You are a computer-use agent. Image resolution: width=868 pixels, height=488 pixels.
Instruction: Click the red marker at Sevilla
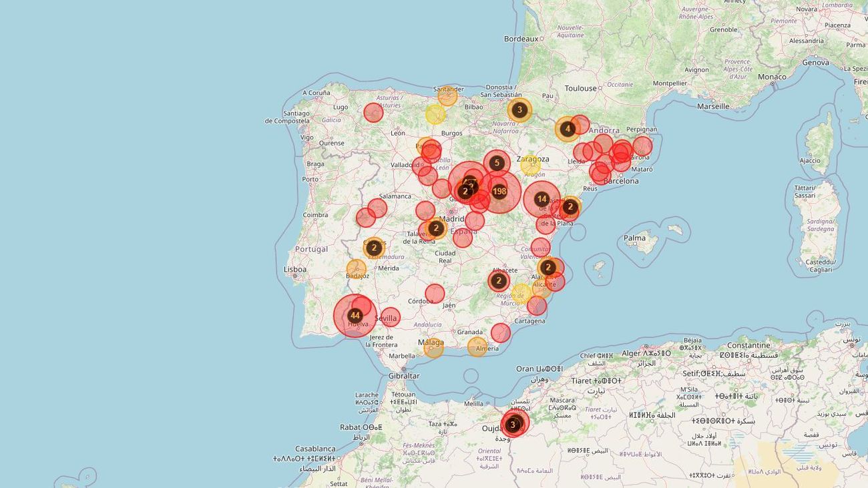(390, 317)
